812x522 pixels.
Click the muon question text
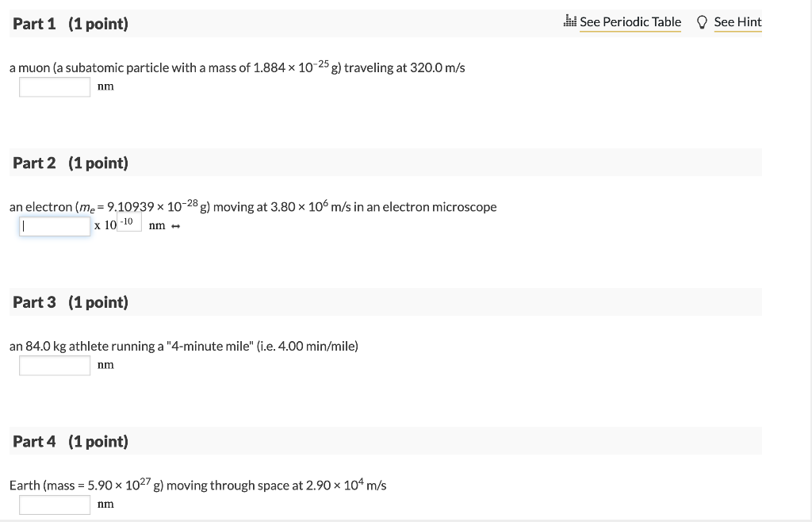[x=236, y=67]
